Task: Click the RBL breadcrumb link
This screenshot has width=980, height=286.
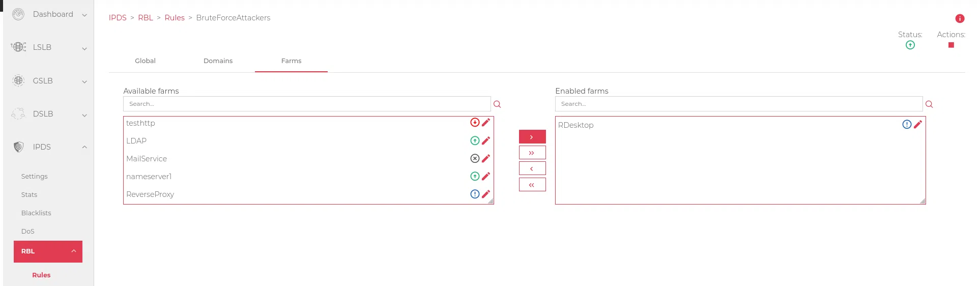Action: point(146,18)
